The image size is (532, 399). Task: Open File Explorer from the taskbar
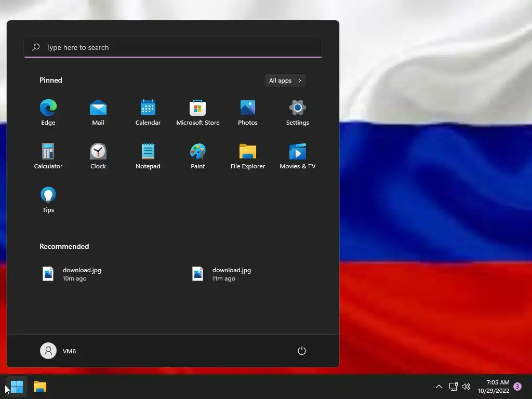point(40,387)
